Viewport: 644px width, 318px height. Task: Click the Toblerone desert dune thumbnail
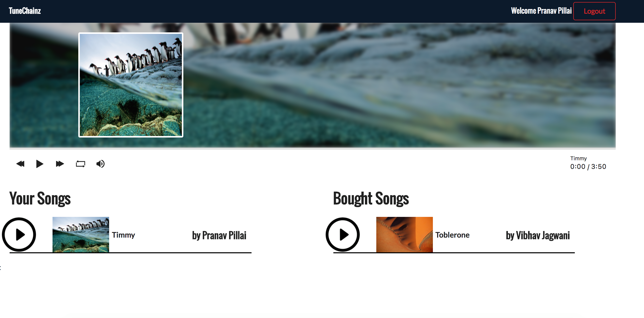pyautogui.click(x=405, y=234)
